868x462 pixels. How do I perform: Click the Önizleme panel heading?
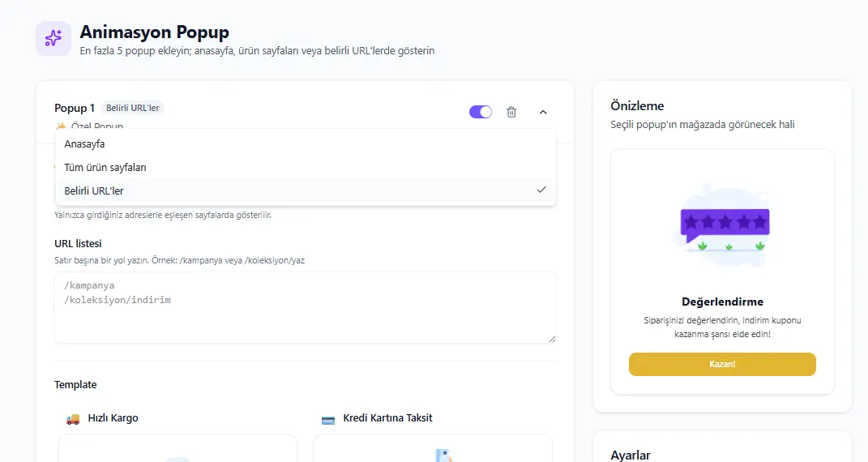click(x=637, y=105)
